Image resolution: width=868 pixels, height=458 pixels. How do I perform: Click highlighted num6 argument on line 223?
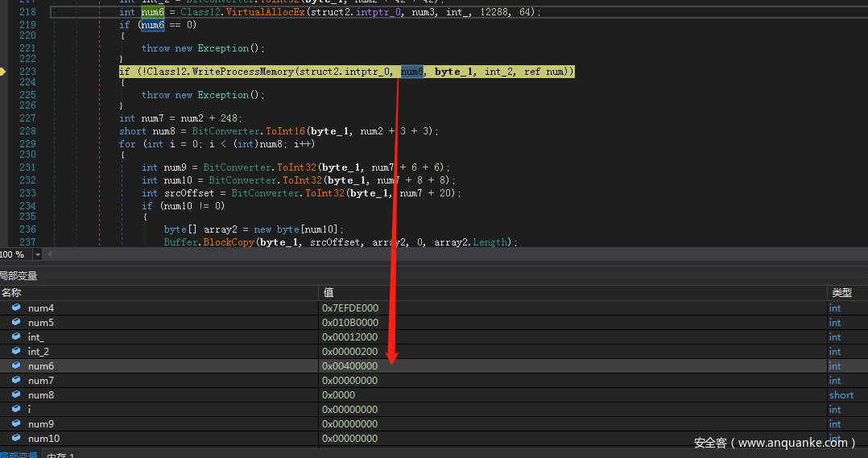(412, 72)
